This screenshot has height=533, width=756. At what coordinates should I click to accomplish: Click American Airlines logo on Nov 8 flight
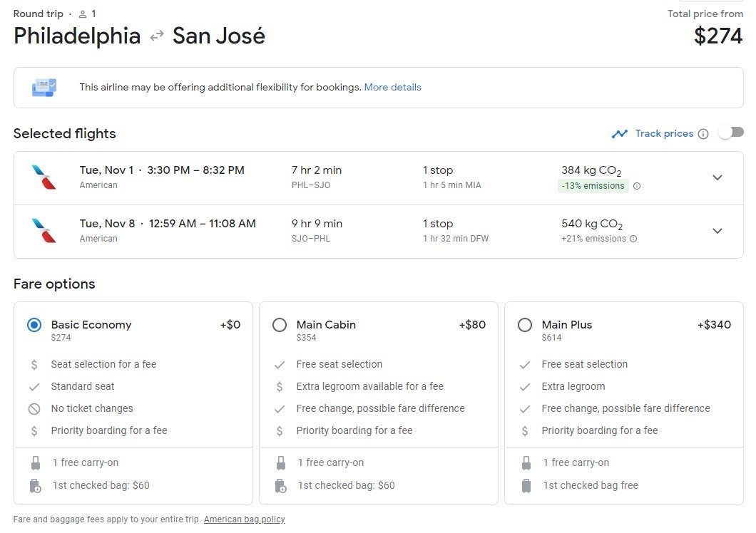point(44,230)
